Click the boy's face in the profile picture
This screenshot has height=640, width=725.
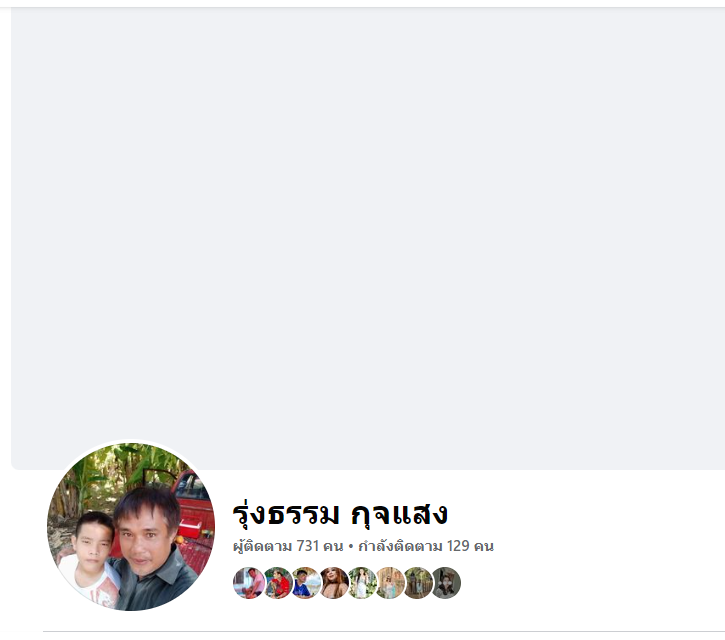click(94, 541)
